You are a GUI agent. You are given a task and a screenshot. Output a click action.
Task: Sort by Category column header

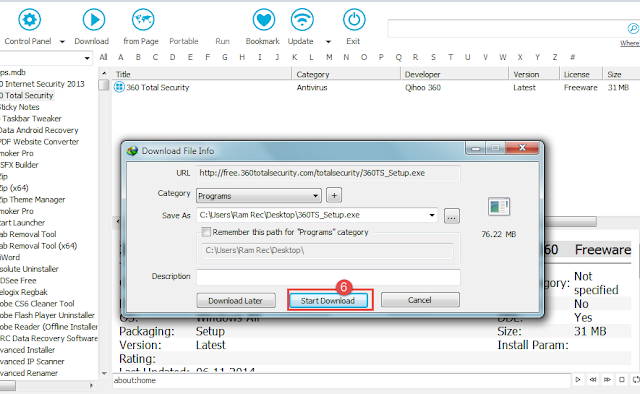(x=346, y=74)
